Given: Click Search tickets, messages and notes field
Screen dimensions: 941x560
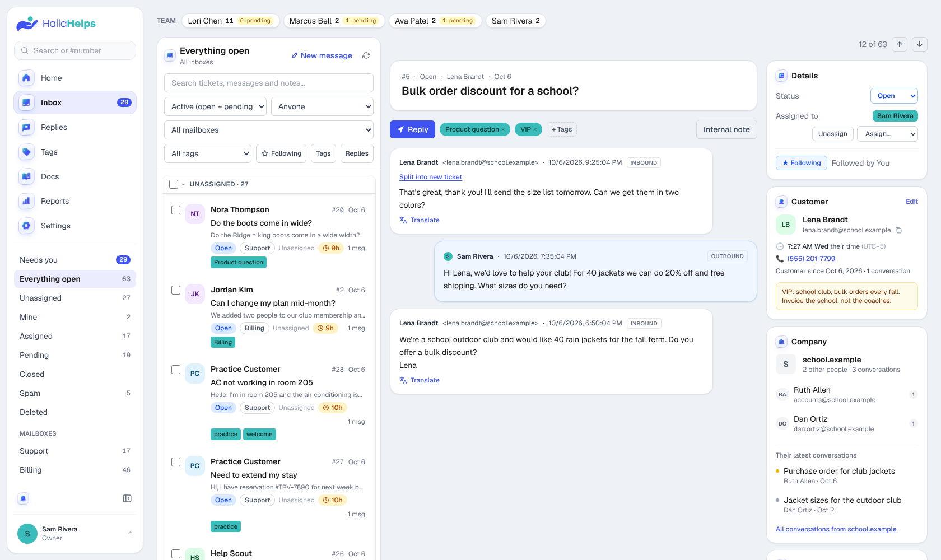Looking at the screenshot, I should [x=269, y=83].
